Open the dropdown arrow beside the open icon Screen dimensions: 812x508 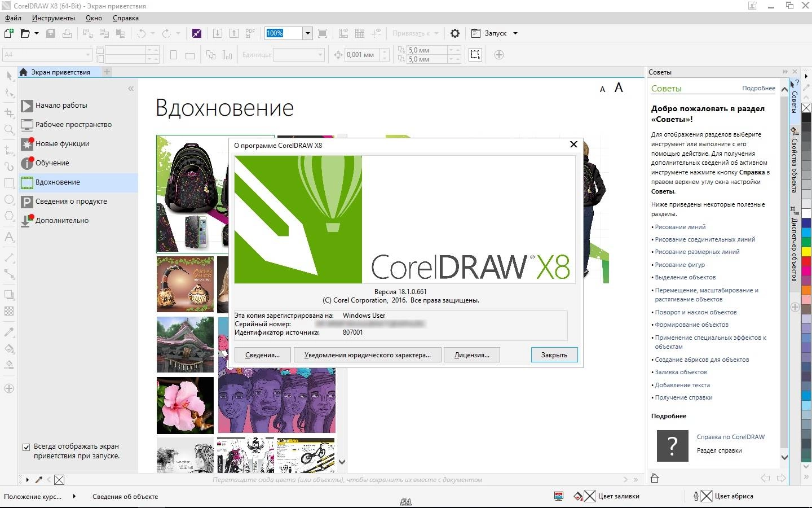point(37,33)
